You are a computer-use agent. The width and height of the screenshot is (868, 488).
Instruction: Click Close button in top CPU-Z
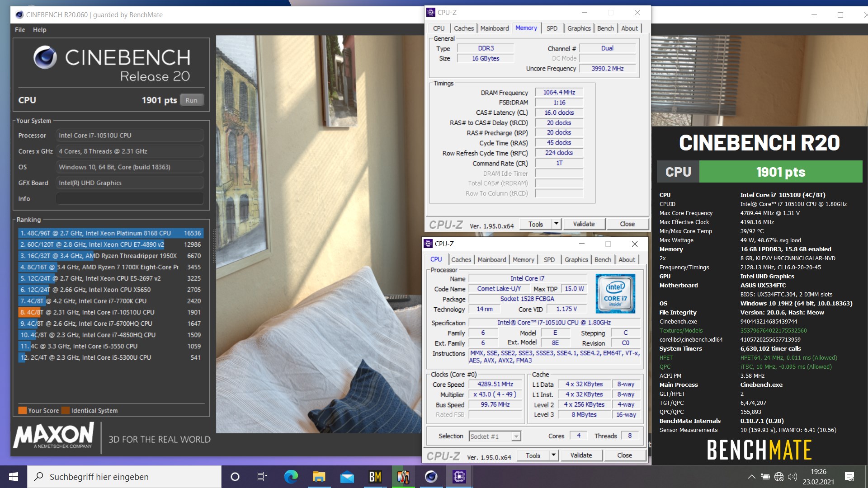pos(627,224)
